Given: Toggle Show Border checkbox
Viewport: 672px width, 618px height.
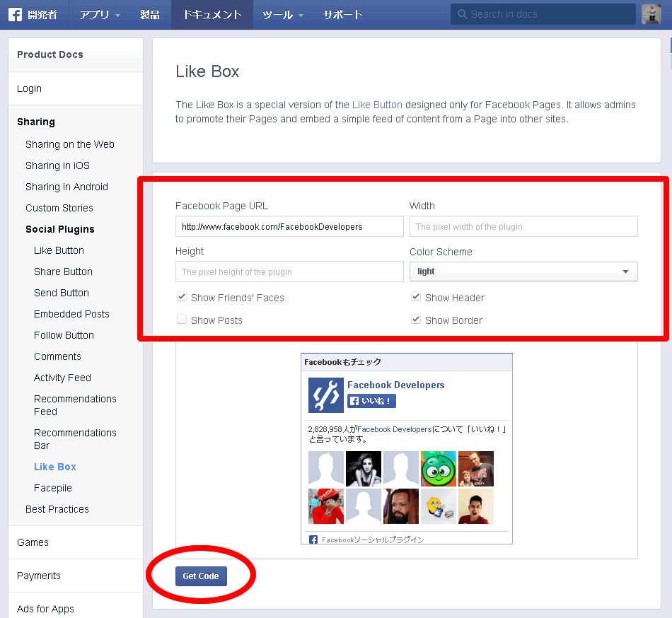Looking at the screenshot, I should tap(416, 320).
